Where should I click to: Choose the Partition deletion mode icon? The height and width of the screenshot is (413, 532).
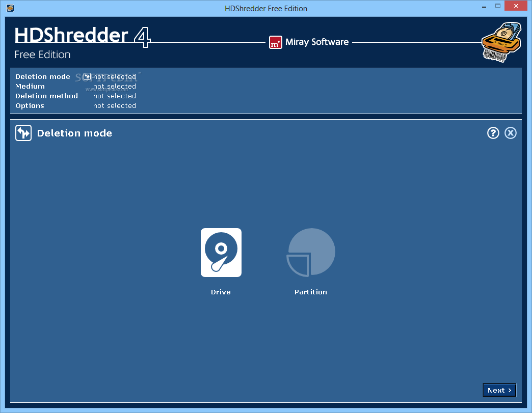coord(311,252)
